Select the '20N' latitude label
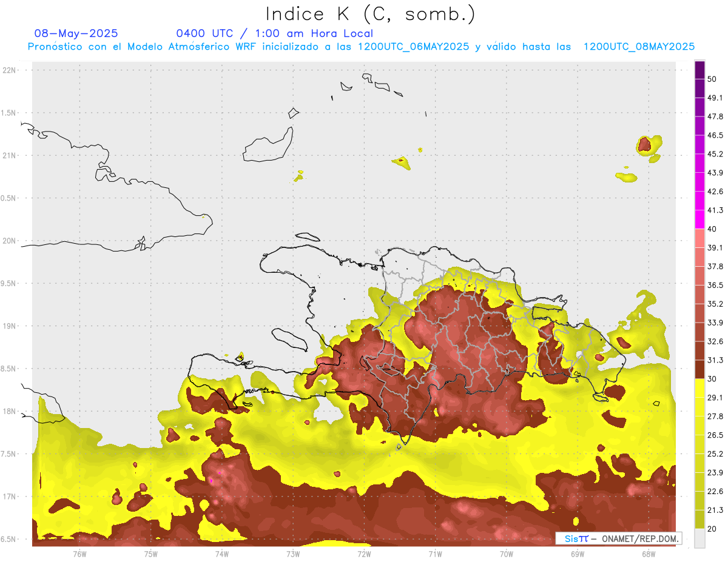This screenshot has width=728, height=562. pos(9,241)
